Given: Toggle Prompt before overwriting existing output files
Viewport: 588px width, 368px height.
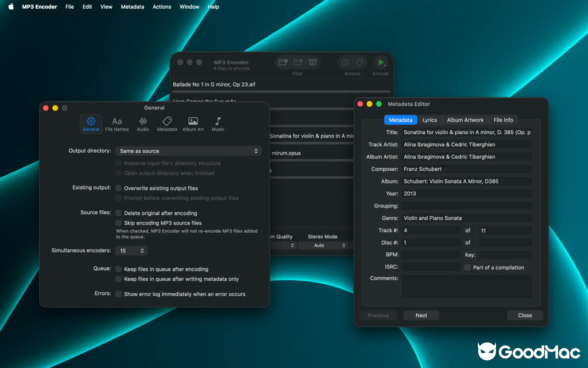Looking at the screenshot, I should (x=119, y=198).
